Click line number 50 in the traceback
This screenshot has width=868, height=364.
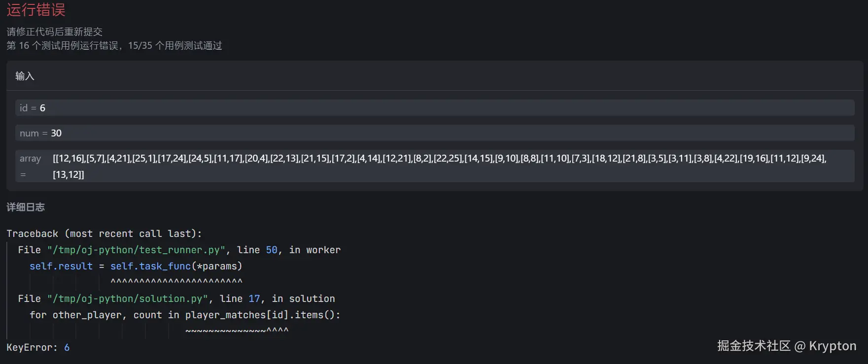click(272, 250)
